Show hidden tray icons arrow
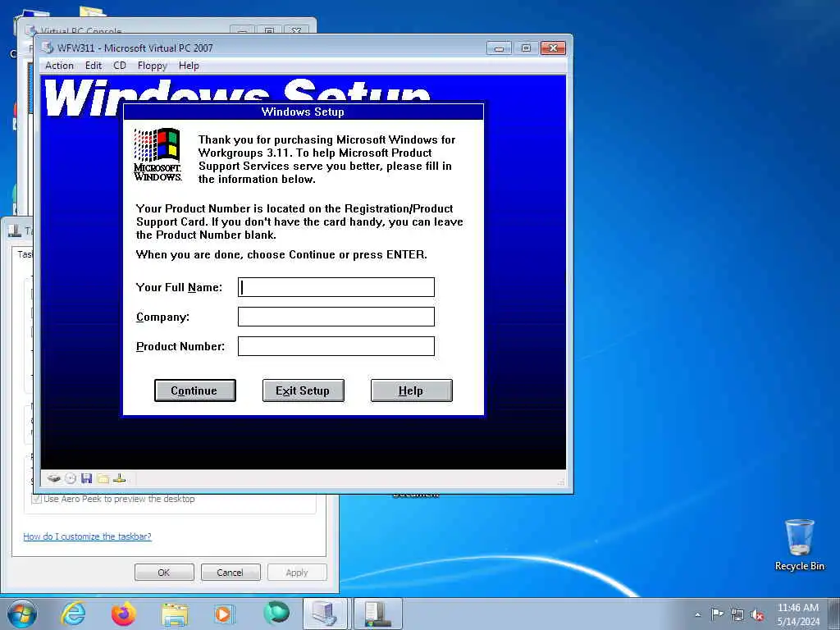 (x=697, y=614)
